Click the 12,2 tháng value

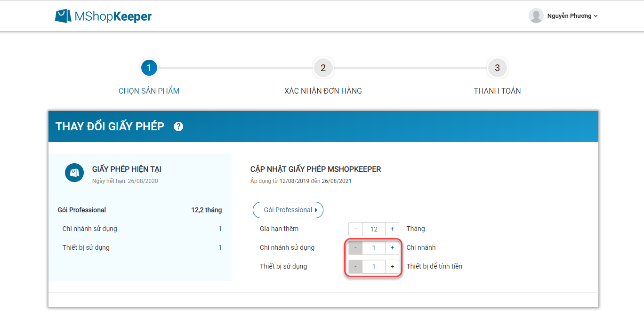pos(207,210)
